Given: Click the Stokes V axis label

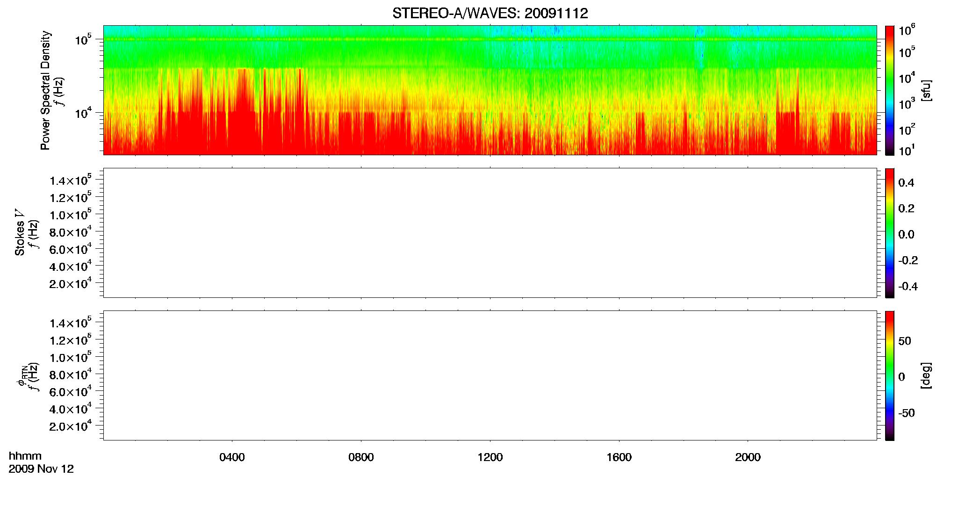Looking at the screenshot, I should click(20, 232).
